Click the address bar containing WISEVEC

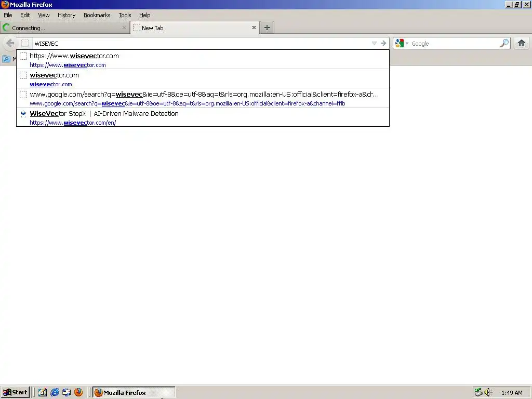click(202, 44)
